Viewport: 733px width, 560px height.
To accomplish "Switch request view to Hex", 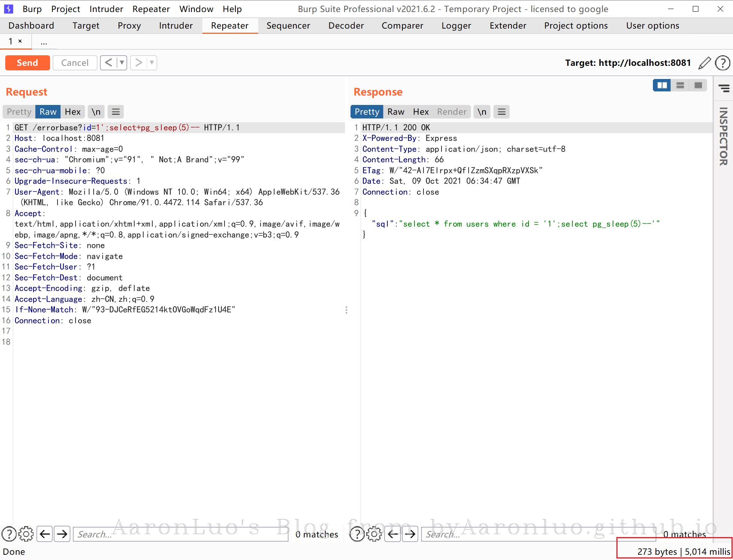I will pos(73,112).
